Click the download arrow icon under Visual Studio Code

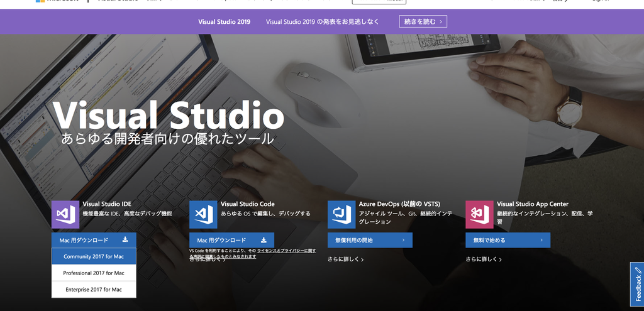(x=264, y=240)
